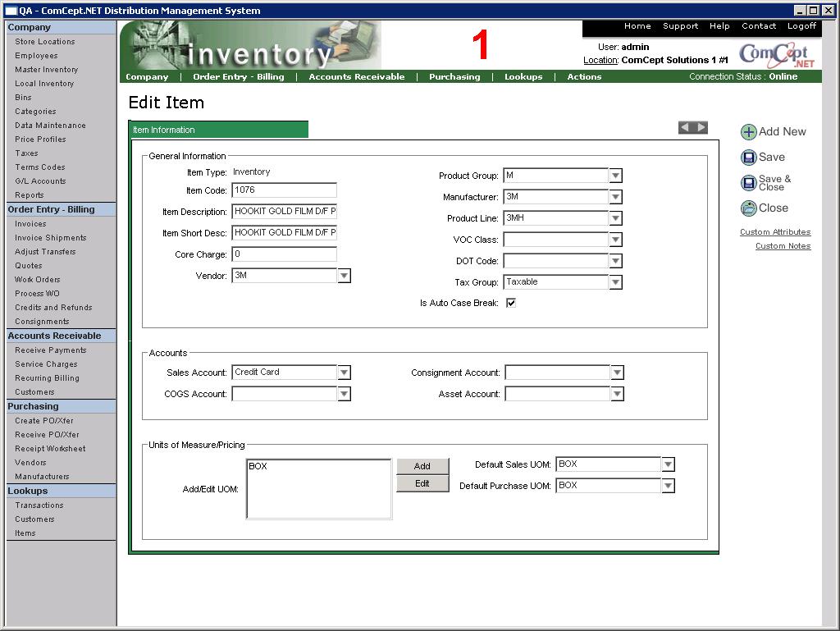Click the Item Description text field
Image resolution: width=840 pixels, height=631 pixels.
[284, 212]
